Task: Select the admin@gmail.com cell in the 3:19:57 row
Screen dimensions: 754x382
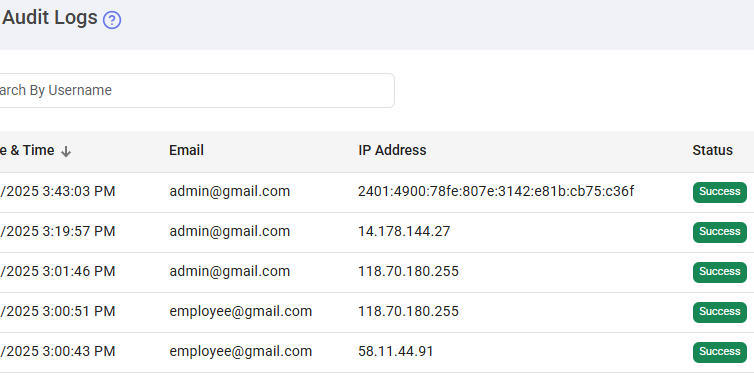Action: tap(229, 231)
